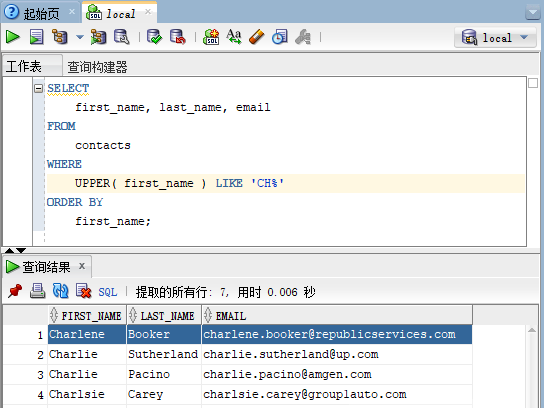Expand the Explain Plan dropdown arrow
The image size is (544, 408).
[x=80, y=37]
